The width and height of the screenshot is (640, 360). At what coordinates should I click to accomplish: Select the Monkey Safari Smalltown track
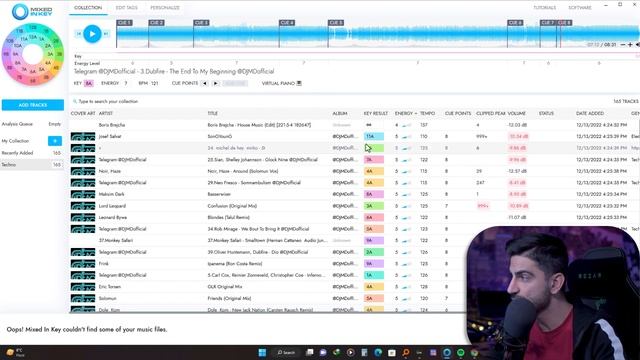coord(269,240)
